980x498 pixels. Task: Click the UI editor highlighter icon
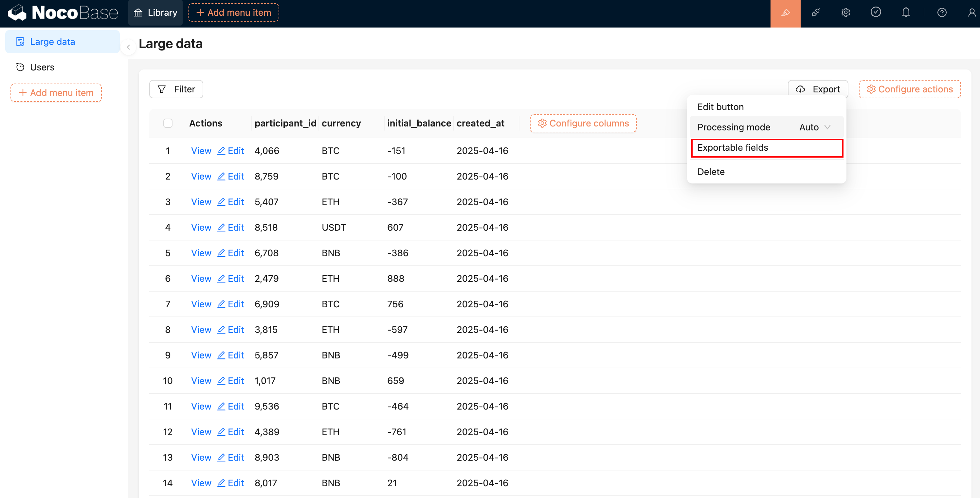click(x=785, y=13)
